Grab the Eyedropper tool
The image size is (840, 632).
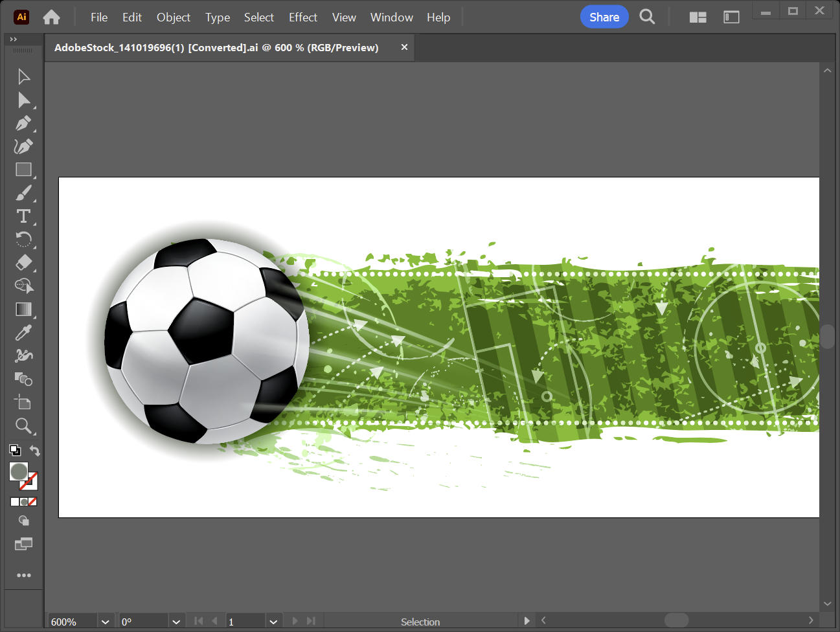click(x=23, y=332)
